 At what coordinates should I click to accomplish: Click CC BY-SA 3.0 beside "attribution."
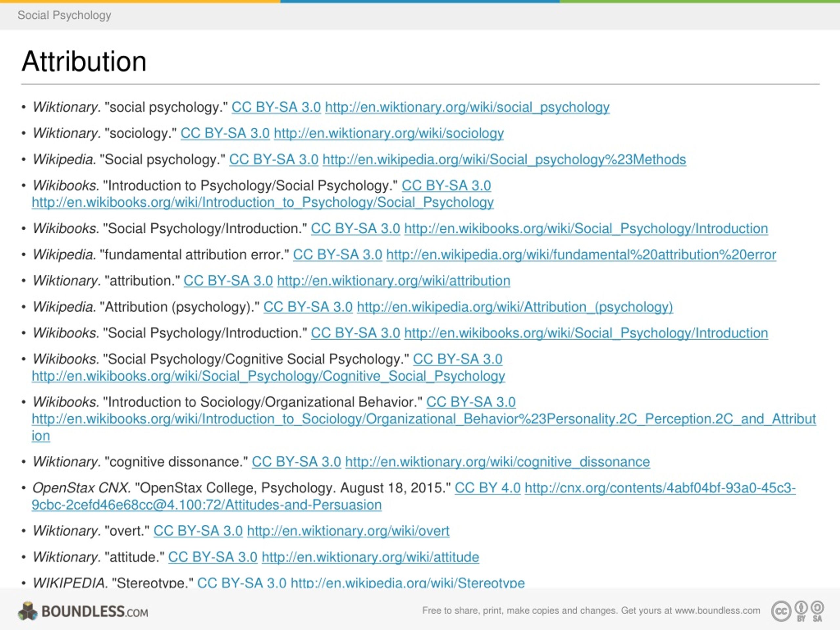[x=228, y=281]
